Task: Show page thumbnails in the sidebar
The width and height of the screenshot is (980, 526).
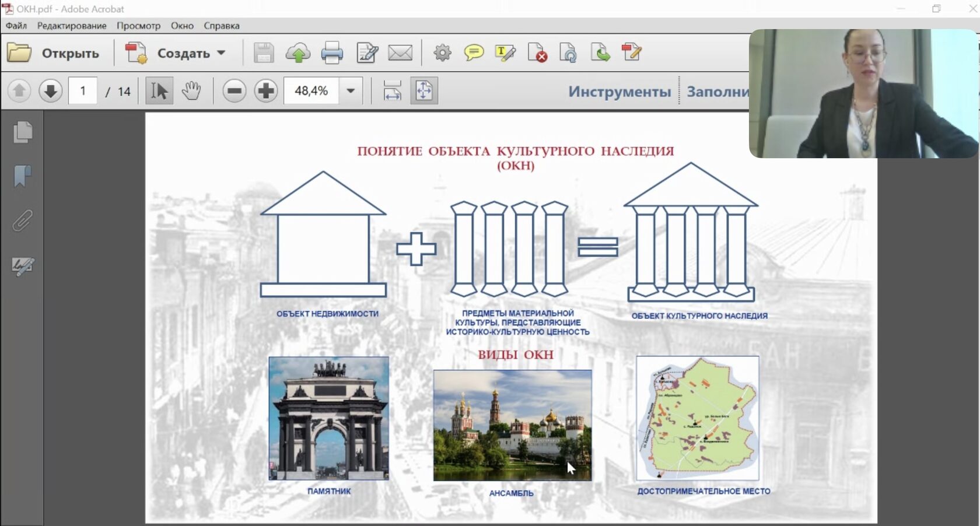Action: 23,132
